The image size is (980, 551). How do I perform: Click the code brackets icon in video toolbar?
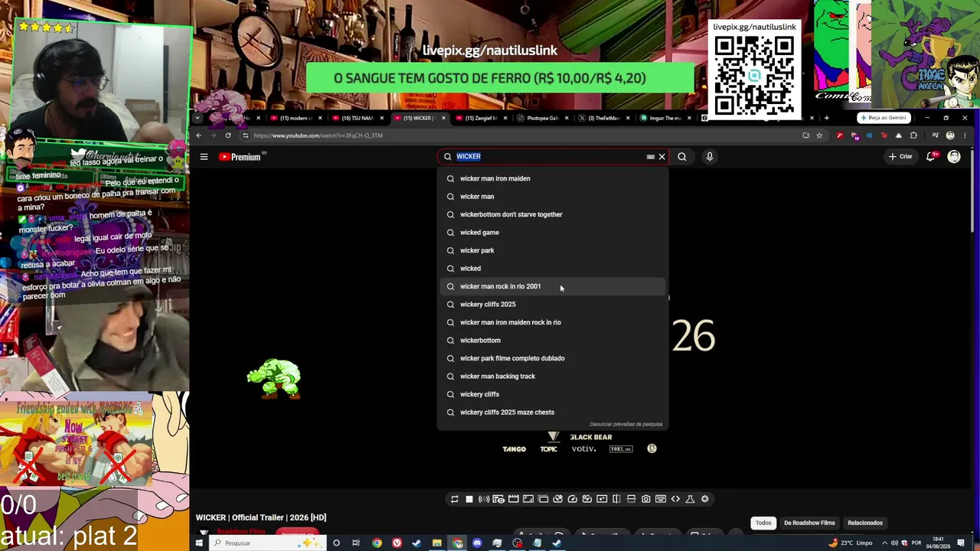click(x=675, y=499)
